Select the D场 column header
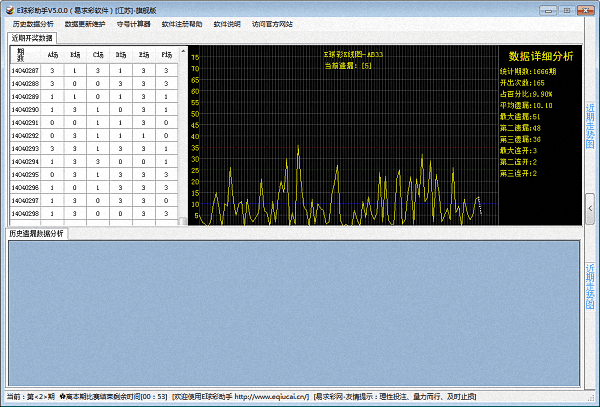The height and width of the screenshot is (407, 600). click(x=121, y=55)
